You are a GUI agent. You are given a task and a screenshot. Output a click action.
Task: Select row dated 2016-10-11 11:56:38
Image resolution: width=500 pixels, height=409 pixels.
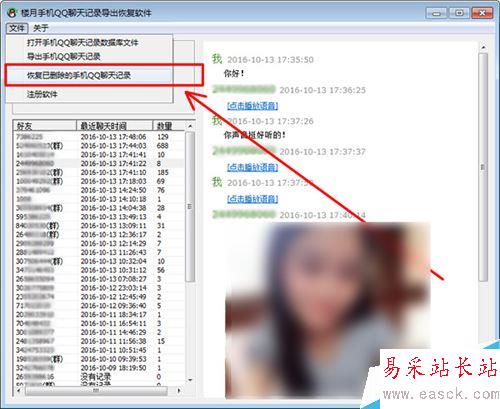pos(99,341)
